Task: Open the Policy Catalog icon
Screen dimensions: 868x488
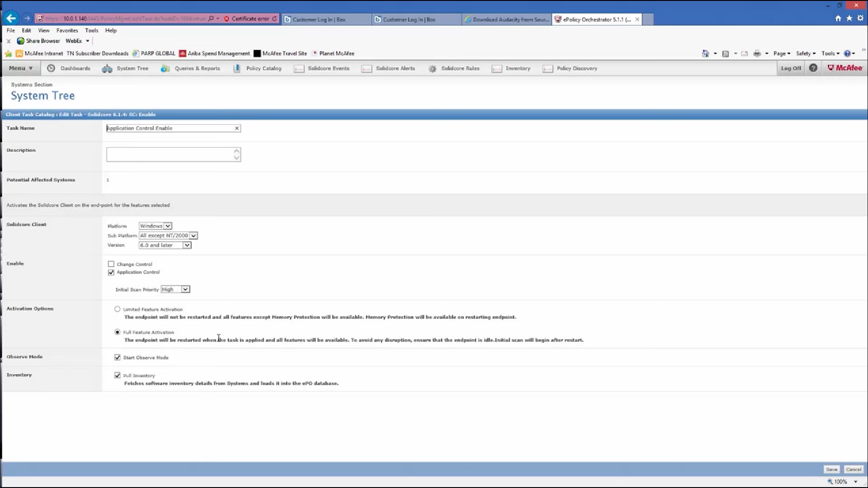Action: 236,69
